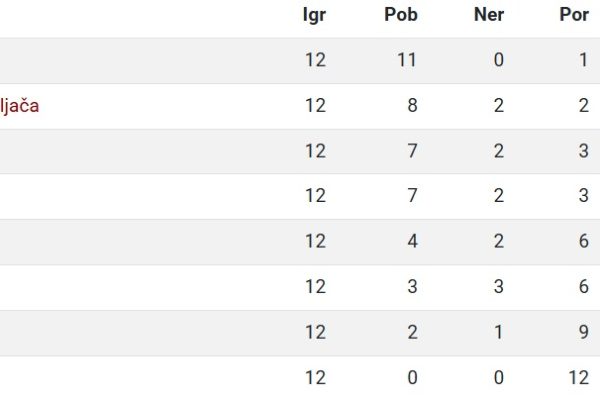600x400 pixels.
Task: Click Ner value 0 in the last row
Action: click(x=499, y=378)
